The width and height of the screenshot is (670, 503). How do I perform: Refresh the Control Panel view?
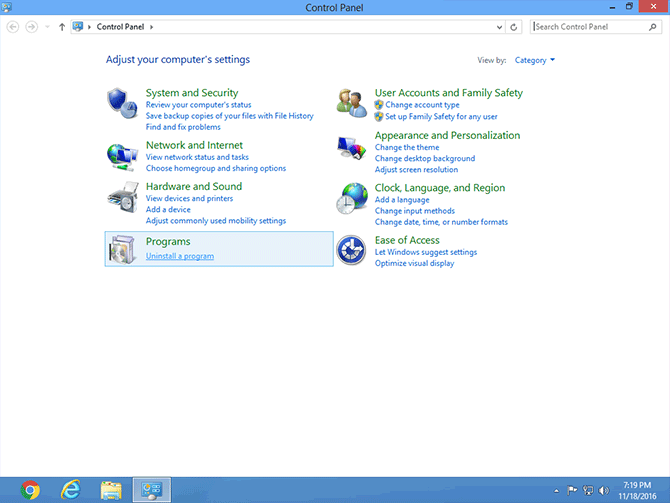point(514,27)
